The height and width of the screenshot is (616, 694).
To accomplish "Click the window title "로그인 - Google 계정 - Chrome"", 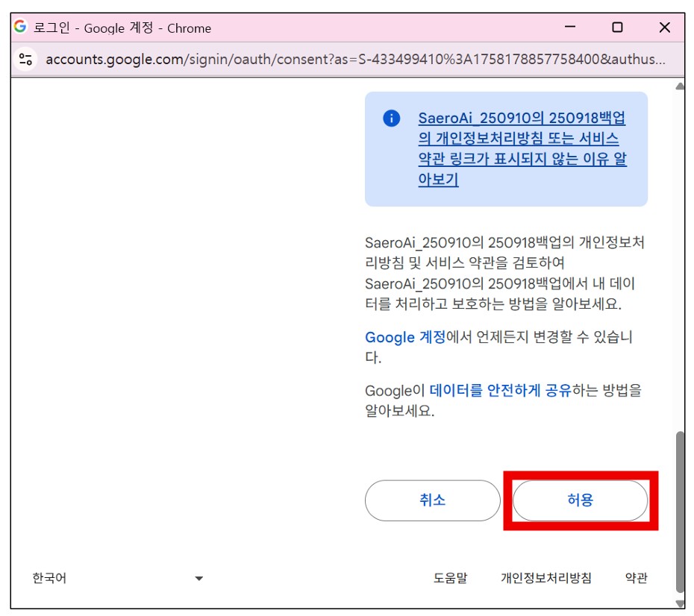I will coord(122,28).
